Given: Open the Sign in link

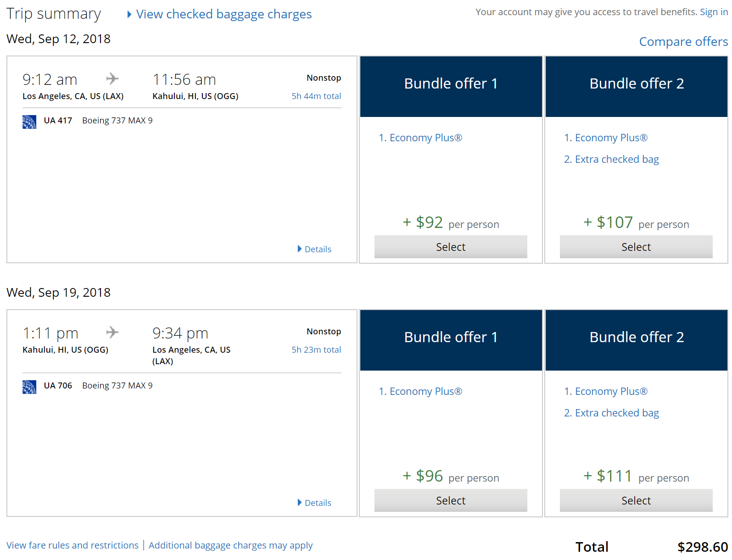Looking at the screenshot, I should coord(714,12).
